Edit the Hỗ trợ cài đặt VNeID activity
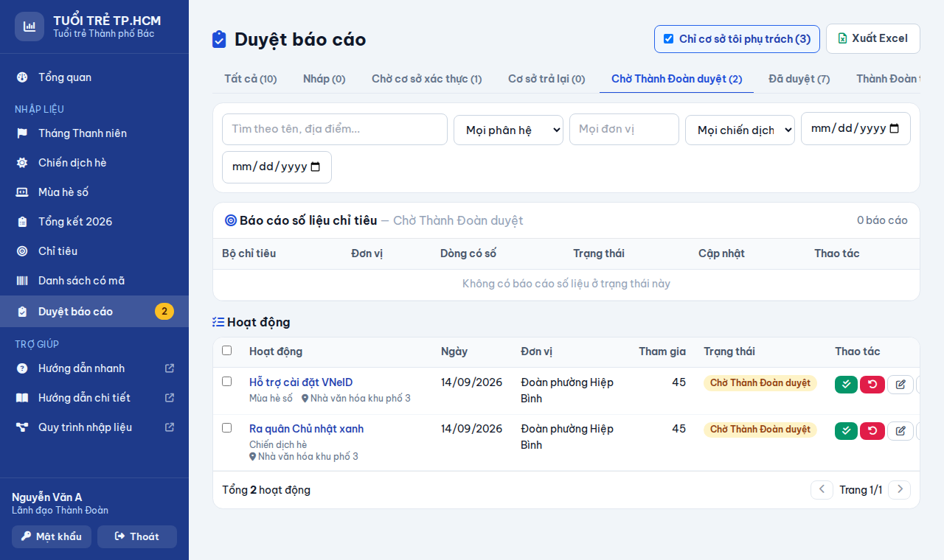This screenshot has width=944, height=560. click(x=900, y=385)
